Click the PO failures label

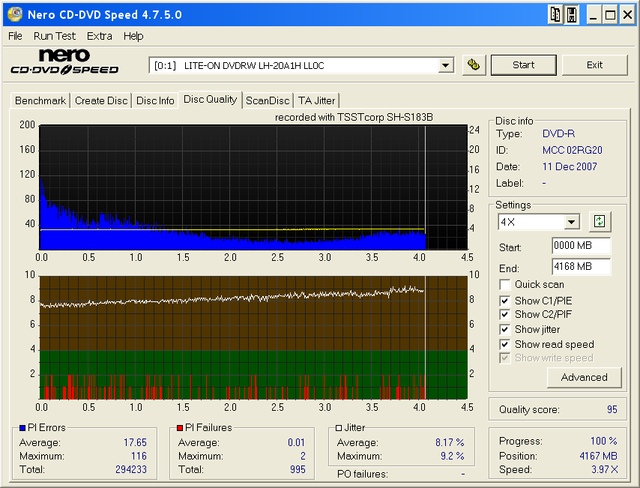362,474
